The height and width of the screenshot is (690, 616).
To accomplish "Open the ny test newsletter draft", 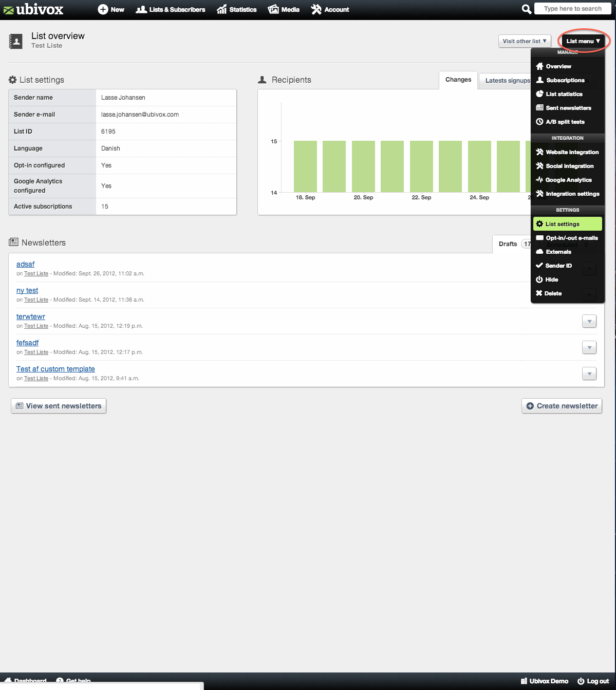I will tap(27, 290).
